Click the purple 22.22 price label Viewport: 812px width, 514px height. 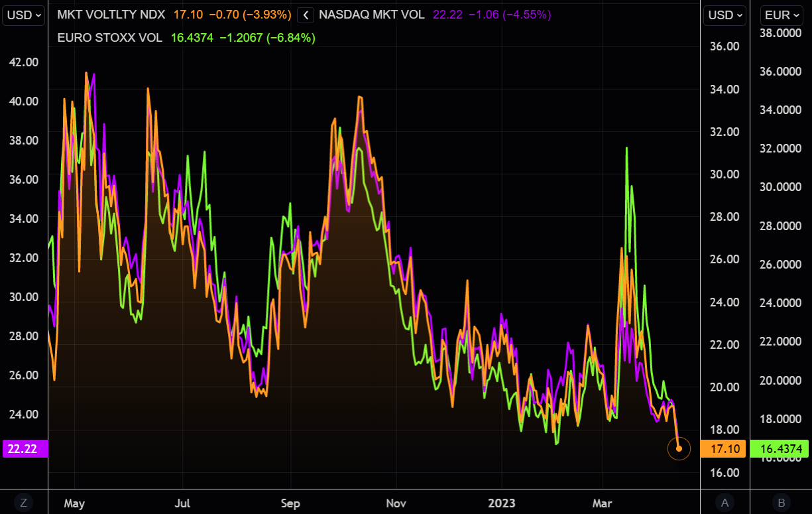click(25, 449)
